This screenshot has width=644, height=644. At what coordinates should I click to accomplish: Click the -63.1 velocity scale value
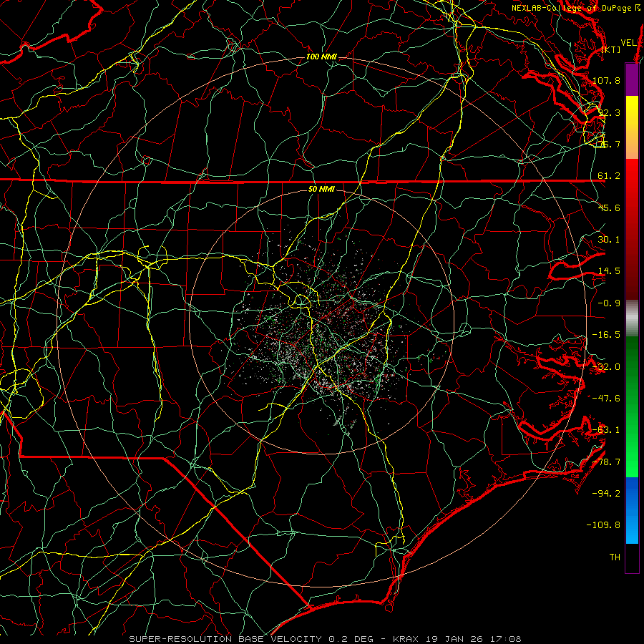tap(606, 430)
